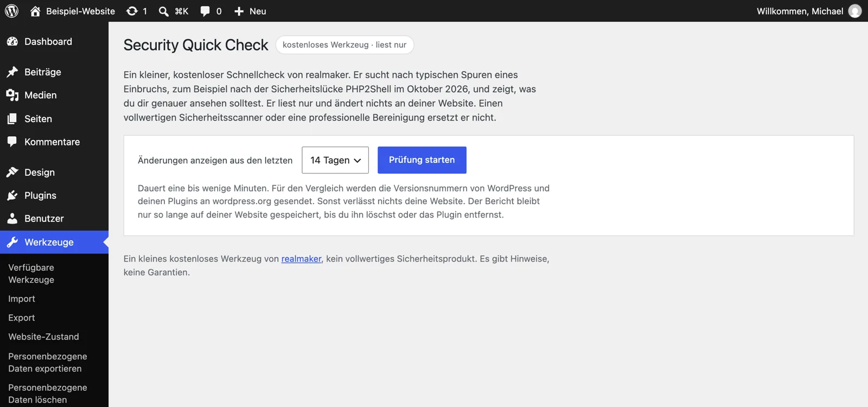Click the user avatar icon

(855, 11)
